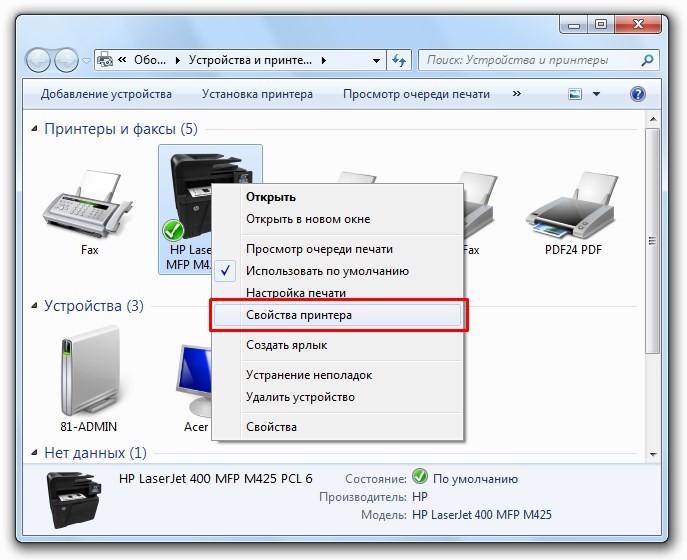The width and height of the screenshot is (687, 560).
Task: Click Добавление устройства toolbar button
Action: pyautogui.click(x=106, y=94)
